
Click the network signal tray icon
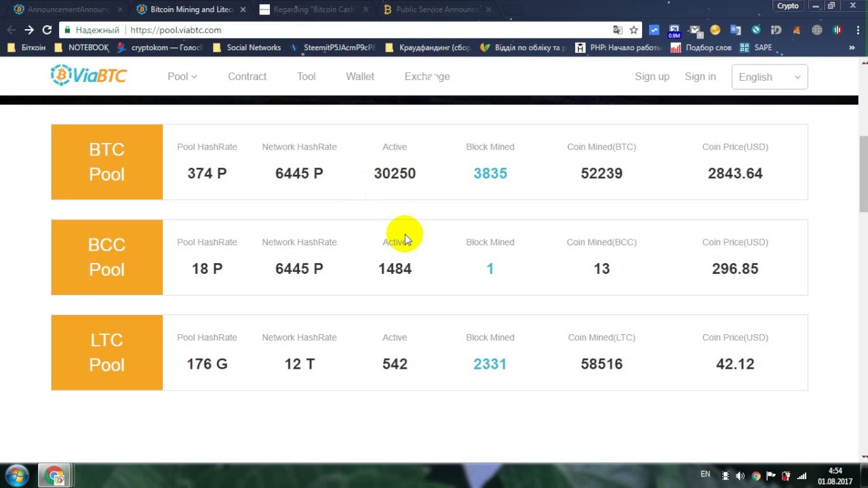[x=802, y=476]
